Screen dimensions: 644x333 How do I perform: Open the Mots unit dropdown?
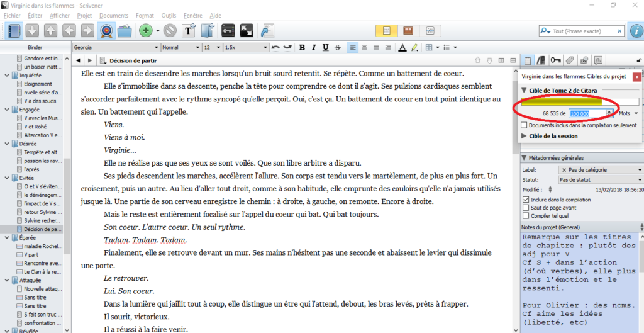(x=629, y=113)
